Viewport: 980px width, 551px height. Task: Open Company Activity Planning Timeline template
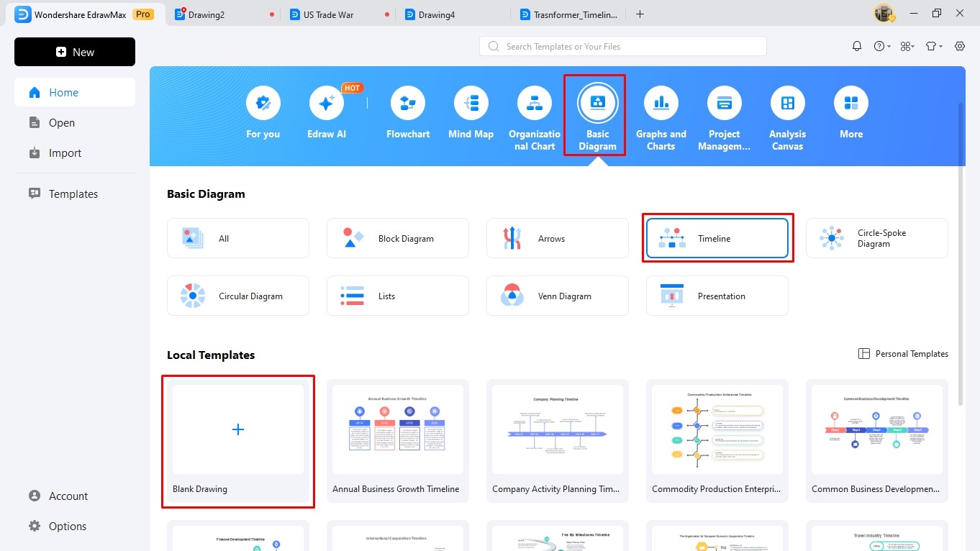[x=558, y=440]
